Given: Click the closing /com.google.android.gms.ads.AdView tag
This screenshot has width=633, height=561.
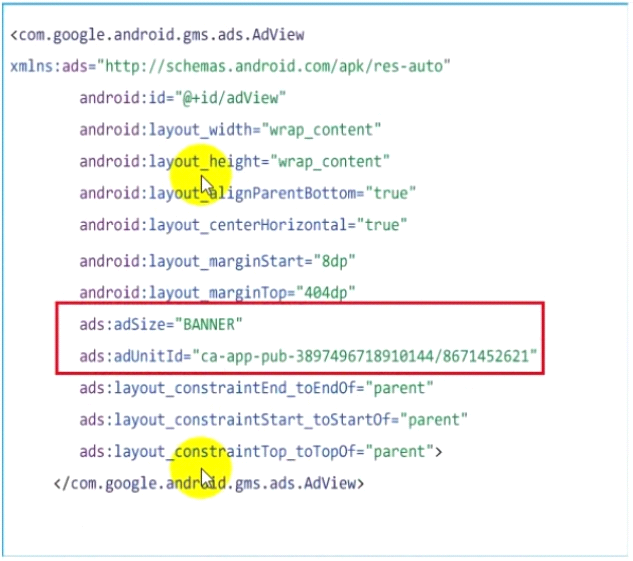Looking at the screenshot, I should (x=209, y=484).
